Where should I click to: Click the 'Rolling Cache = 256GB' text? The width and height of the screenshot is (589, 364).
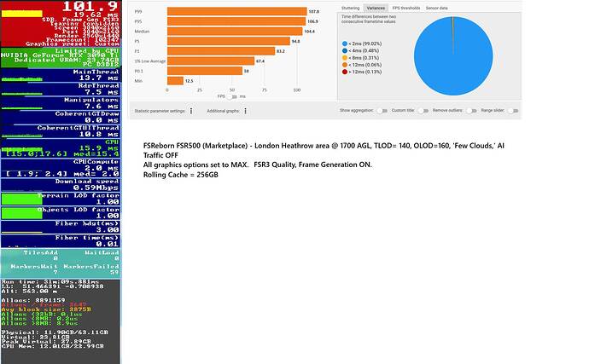tap(181, 175)
